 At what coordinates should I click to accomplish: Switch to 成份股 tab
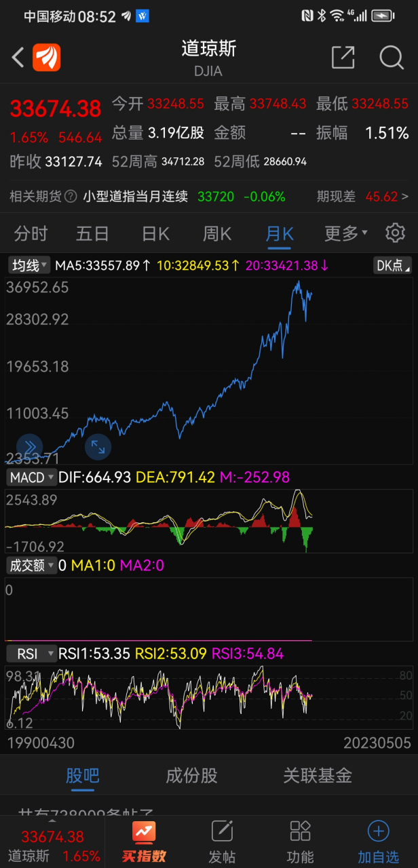coord(191,775)
